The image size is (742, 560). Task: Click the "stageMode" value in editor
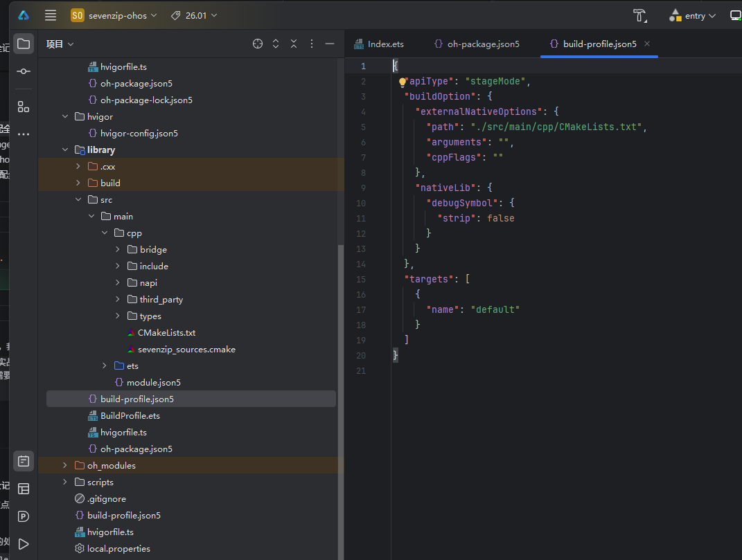coord(495,82)
